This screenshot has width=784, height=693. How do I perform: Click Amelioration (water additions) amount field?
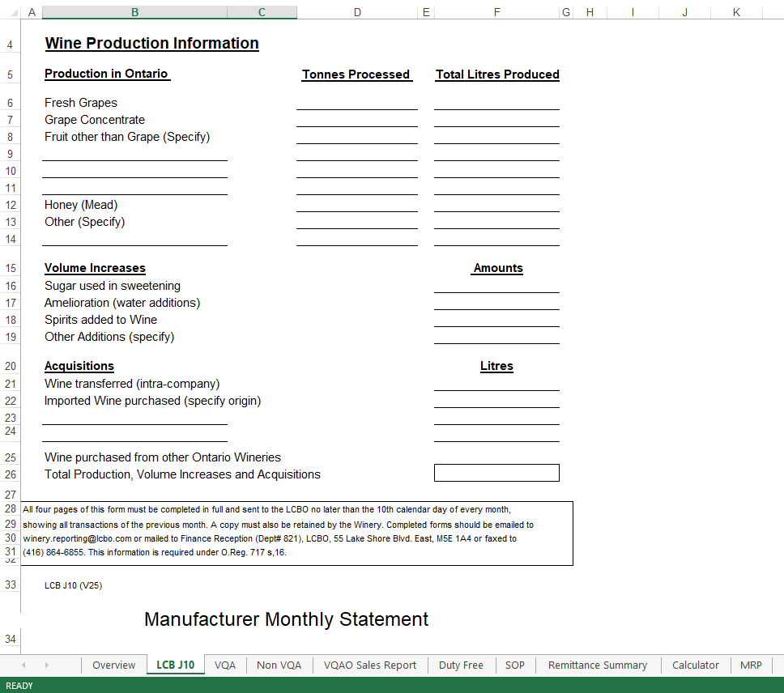point(497,302)
